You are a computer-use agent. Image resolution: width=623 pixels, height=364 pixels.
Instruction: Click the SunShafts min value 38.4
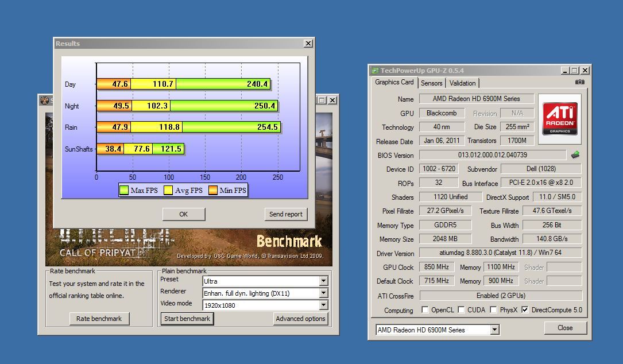[113, 149]
